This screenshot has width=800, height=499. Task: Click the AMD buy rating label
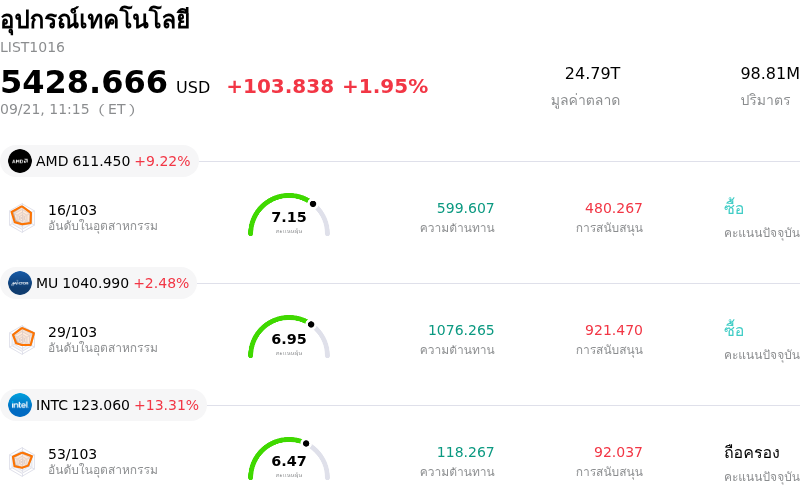tap(734, 208)
